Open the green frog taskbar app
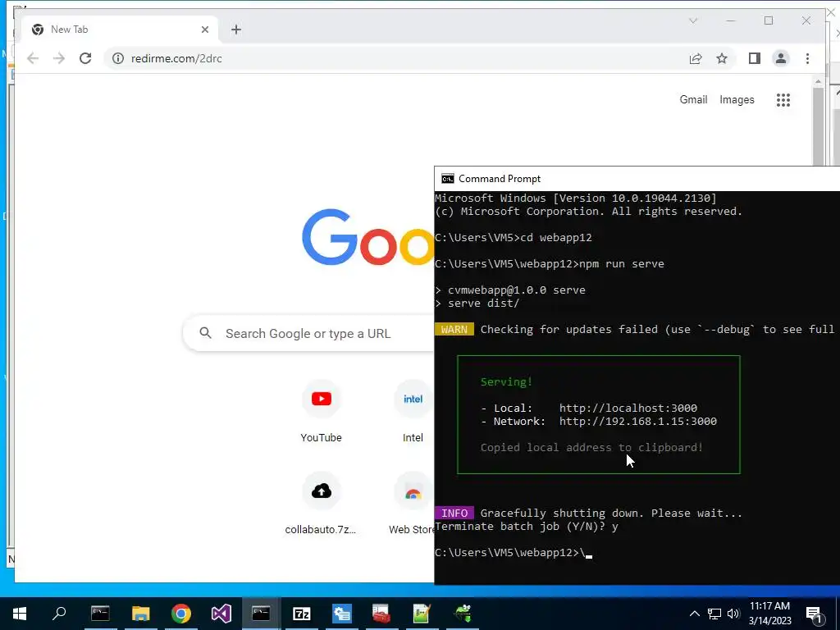The width and height of the screenshot is (840, 630). [x=463, y=614]
